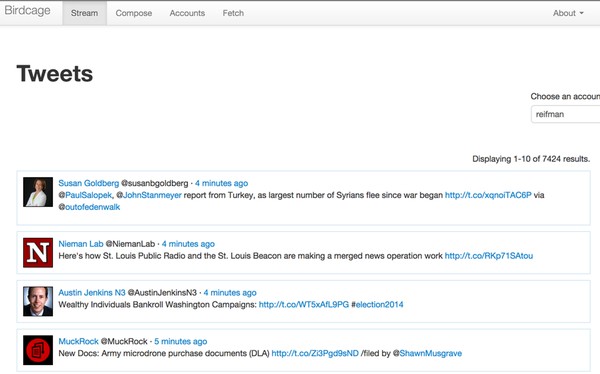Click the 'Choose an account' label
The width and height of the screenshot is (600, 374).
point(565,96)
